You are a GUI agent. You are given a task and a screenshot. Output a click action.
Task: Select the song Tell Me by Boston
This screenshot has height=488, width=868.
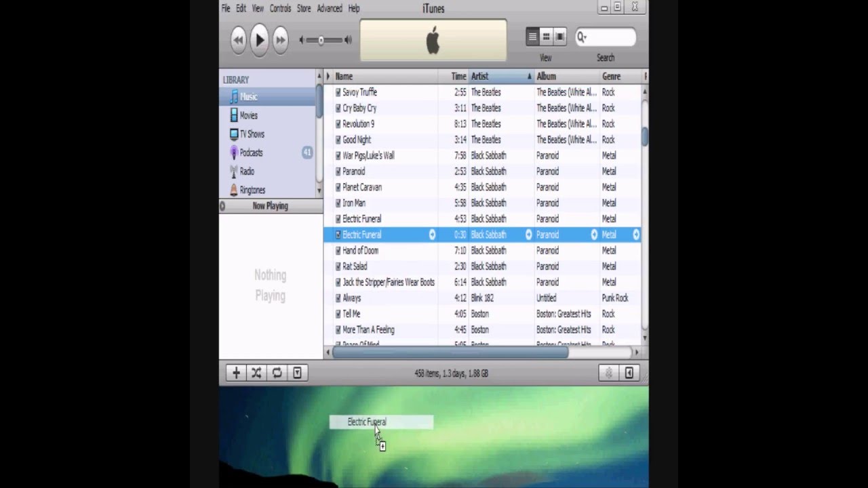coord(482,314)
